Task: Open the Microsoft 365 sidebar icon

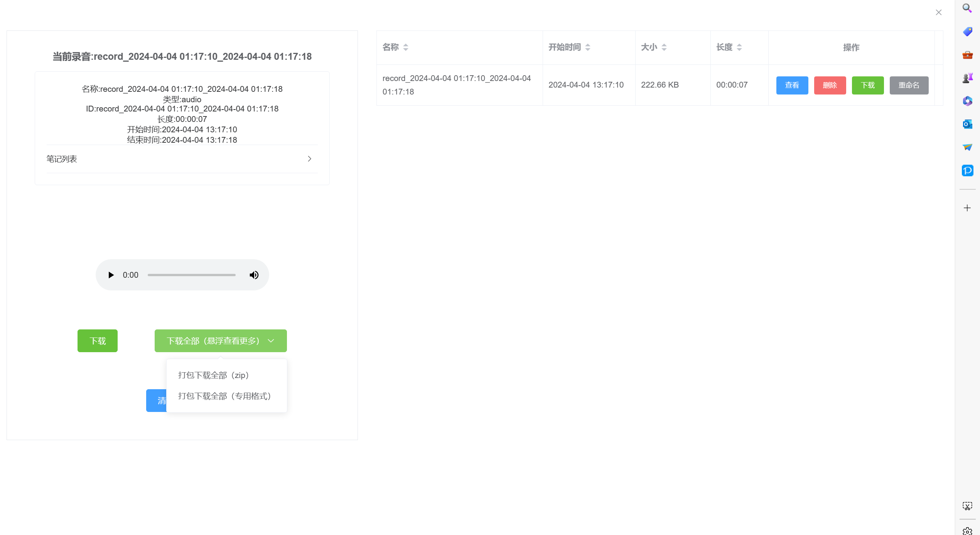Action: point(967,101)
